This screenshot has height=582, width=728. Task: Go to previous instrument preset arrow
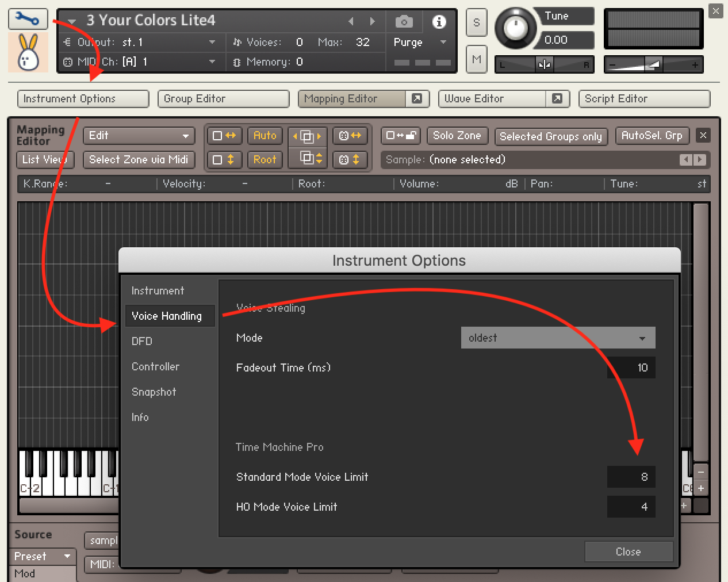click(x=351, y=21)
